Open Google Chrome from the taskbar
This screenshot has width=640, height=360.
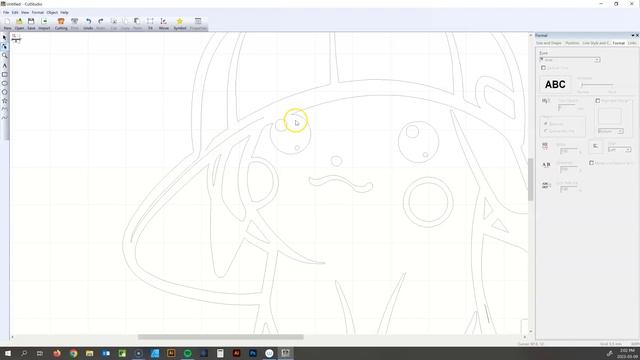(73, 353)
